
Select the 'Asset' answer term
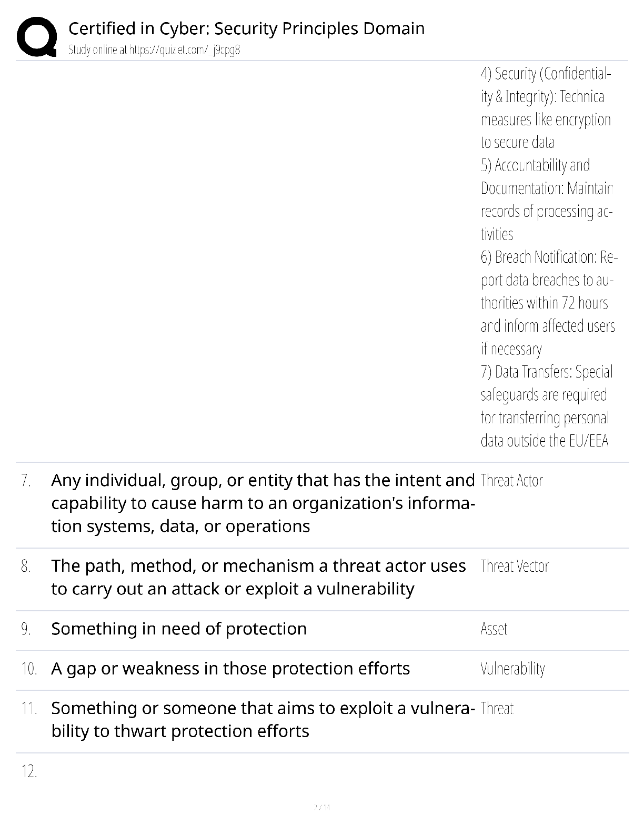pyautogui.click(x=494, y=629)
